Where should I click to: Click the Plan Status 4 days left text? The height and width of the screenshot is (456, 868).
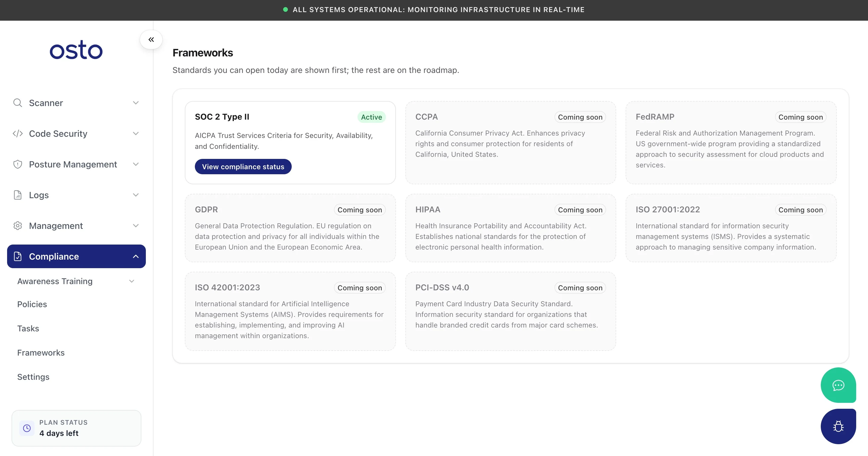pos(59,433)
